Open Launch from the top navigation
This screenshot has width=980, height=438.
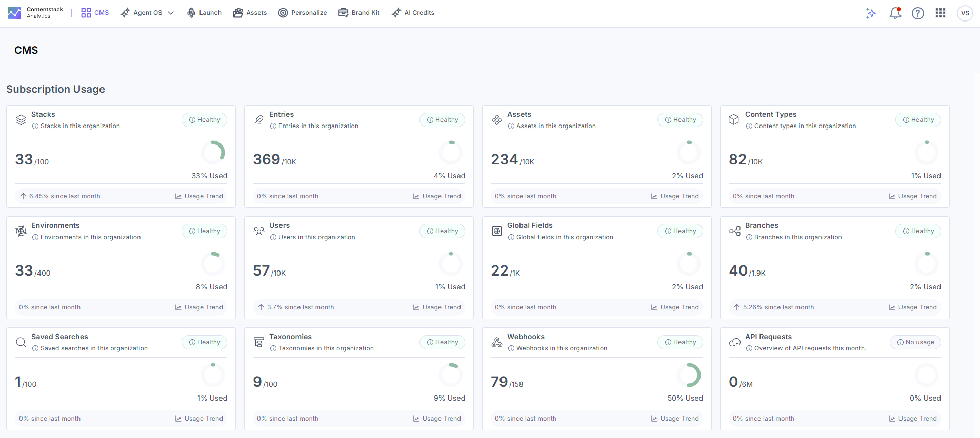pos(204,13)
